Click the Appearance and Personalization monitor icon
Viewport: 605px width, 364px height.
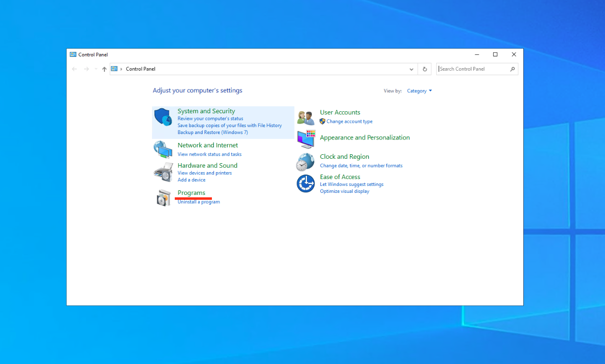(x=306, y=139)
